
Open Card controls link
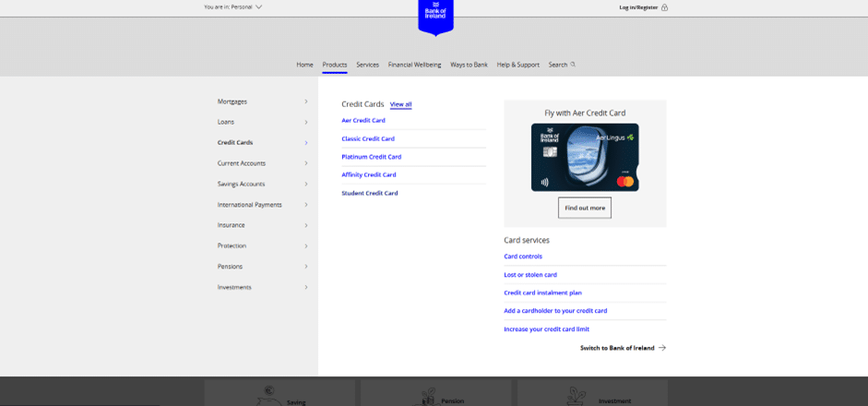[523, 257]
